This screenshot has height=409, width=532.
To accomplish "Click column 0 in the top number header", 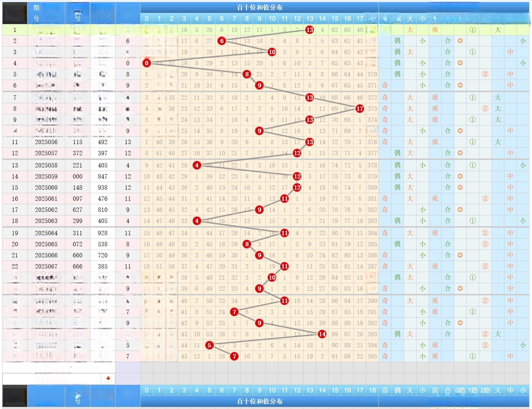I will point(146,19).
